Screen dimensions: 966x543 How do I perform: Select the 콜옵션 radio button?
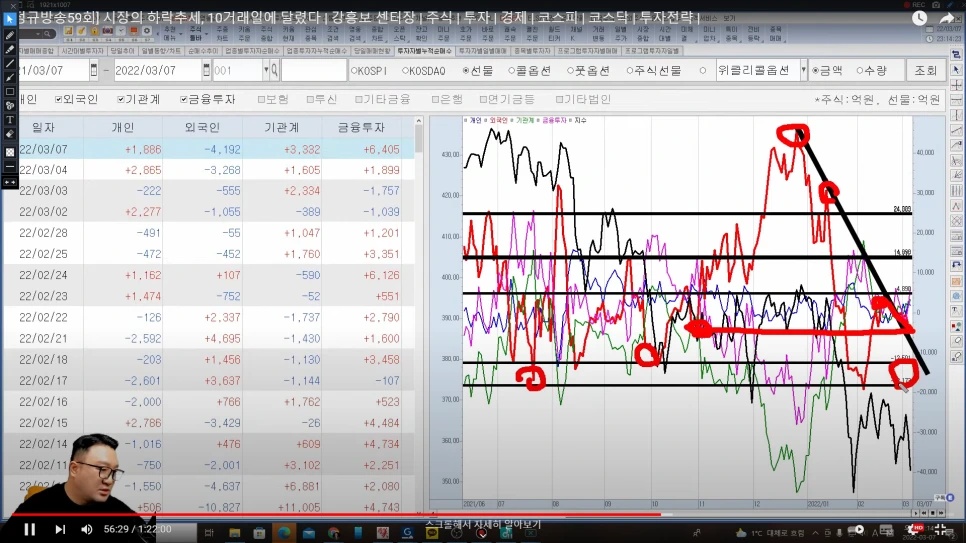(x=511, y=71)
